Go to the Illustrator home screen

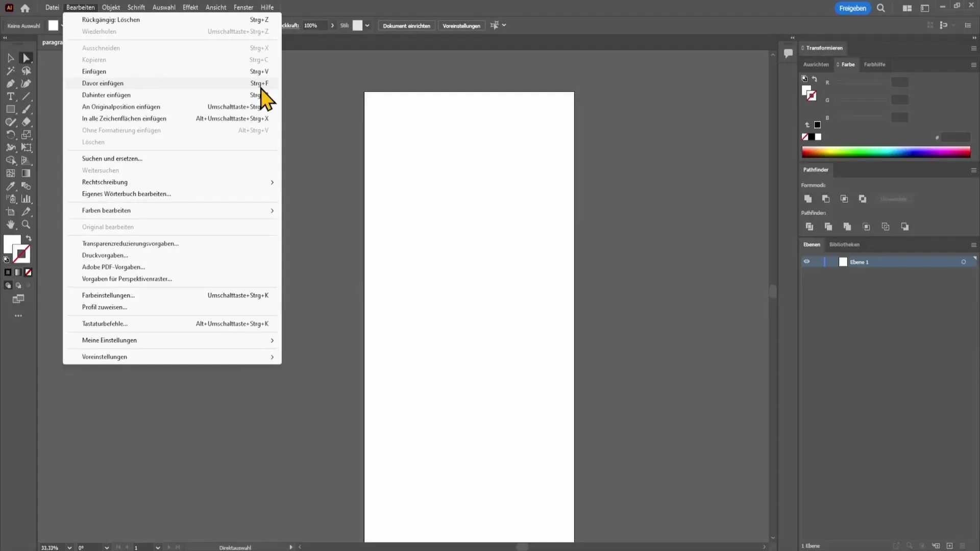[x=25, y=8]
